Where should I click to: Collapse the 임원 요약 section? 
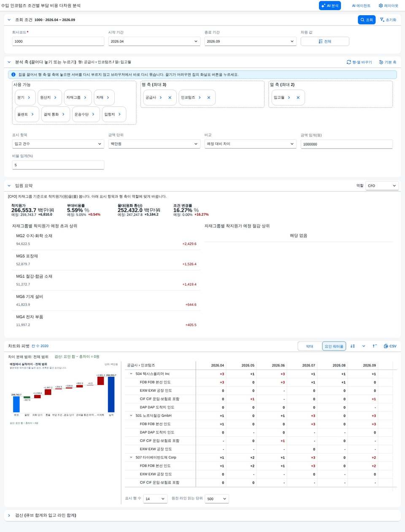click(9, 186)
